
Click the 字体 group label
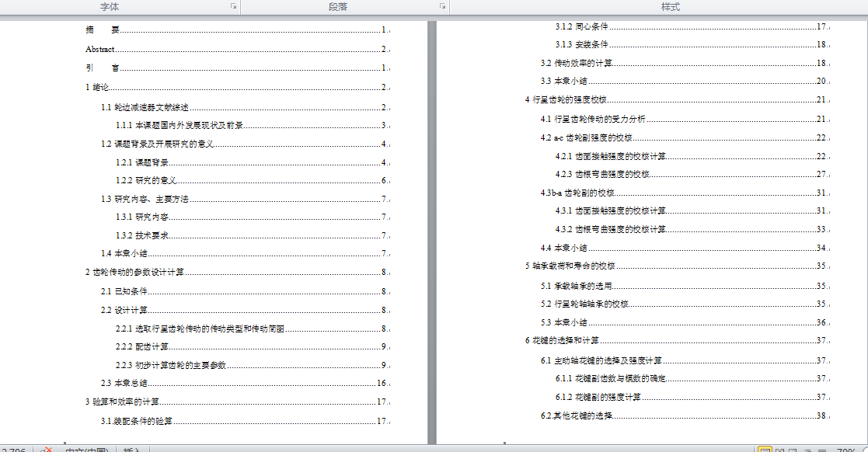click(110, 7)
